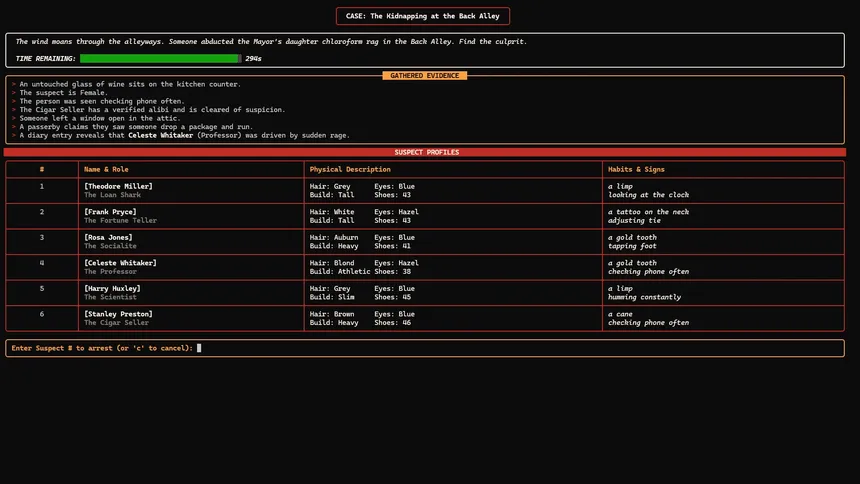Click the 294s countdown timer text

(253, 59)
